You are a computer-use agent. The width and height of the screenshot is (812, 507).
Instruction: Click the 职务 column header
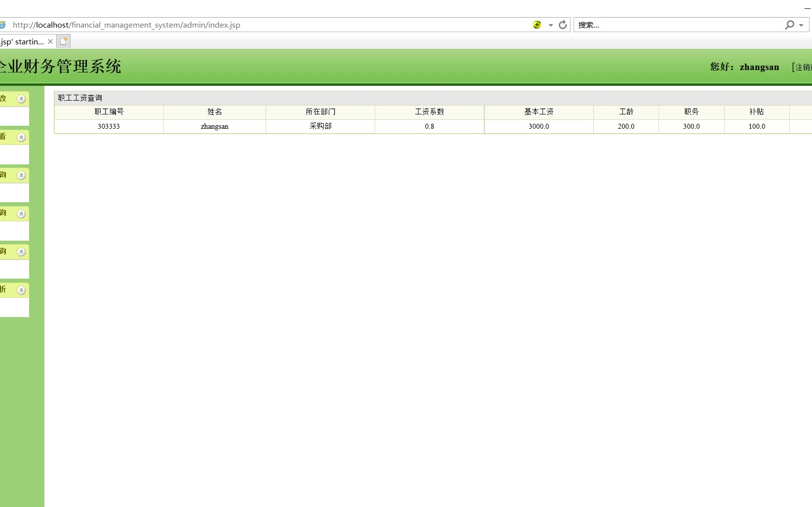click(692, 112)
